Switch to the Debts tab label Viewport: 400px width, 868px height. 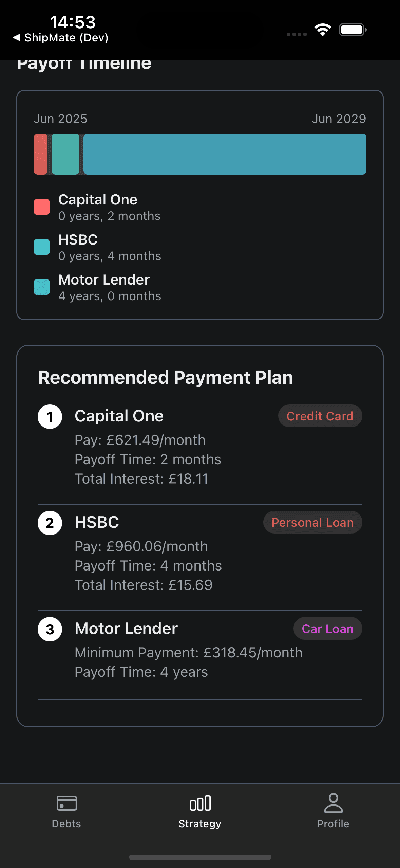tap(66, 824)
